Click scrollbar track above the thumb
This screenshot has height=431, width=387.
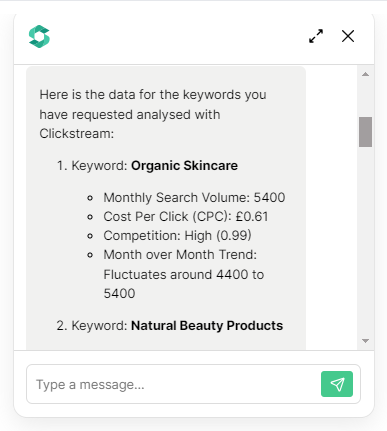pyautogui.click(x=365, y=98)
